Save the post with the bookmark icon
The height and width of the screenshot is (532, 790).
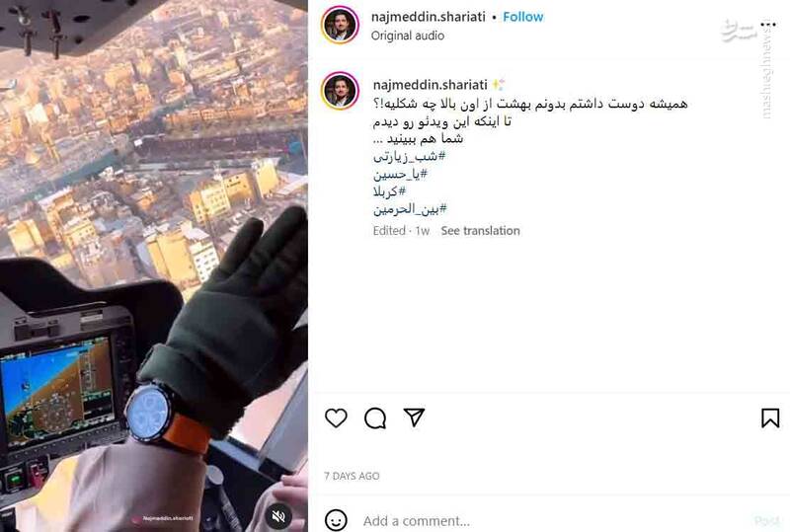click(770, 418)
